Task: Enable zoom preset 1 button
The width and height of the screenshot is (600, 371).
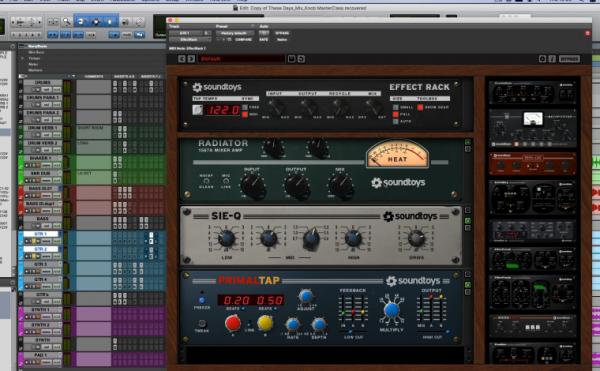Action: coord(12,35)
